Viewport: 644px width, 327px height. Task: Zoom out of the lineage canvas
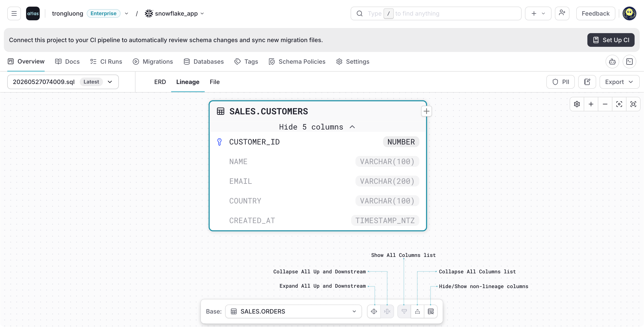pos(605,104)
